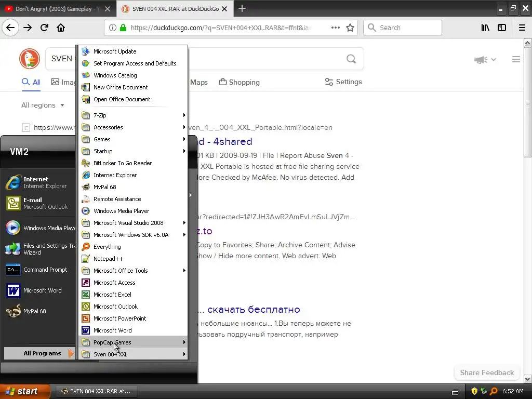The width and height of the screenshot is (532, 399).
Task: Start Remote Assistance
Action: tap(133, 199)
